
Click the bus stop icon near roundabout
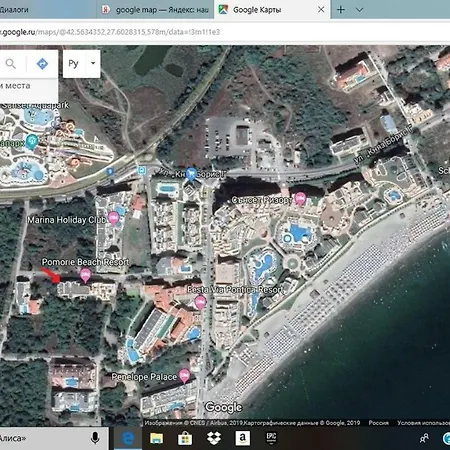(x=142, y=171)
